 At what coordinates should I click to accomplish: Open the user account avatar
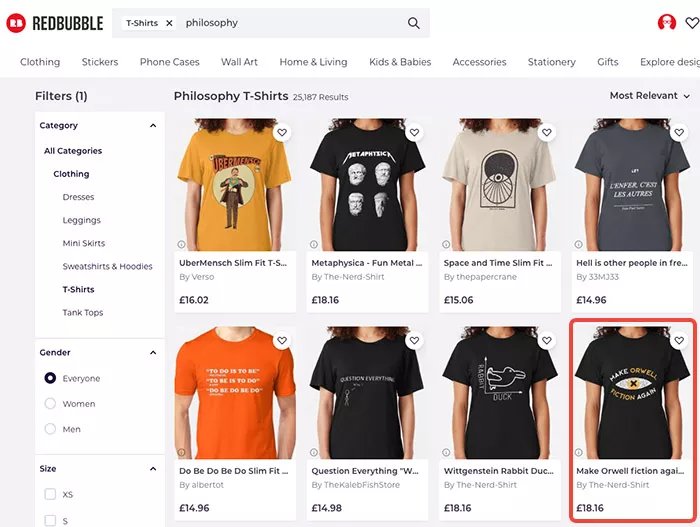[x=667, y=22]
